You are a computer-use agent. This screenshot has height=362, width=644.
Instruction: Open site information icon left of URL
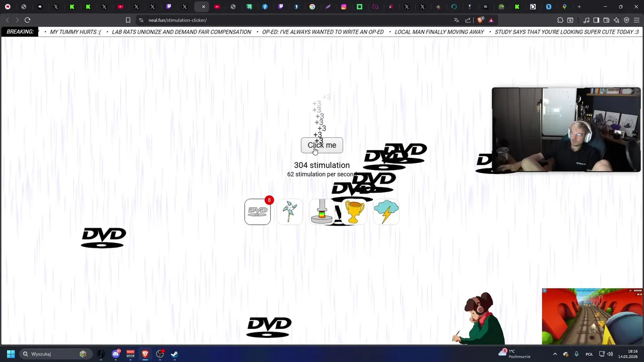[x=141, y=20]
